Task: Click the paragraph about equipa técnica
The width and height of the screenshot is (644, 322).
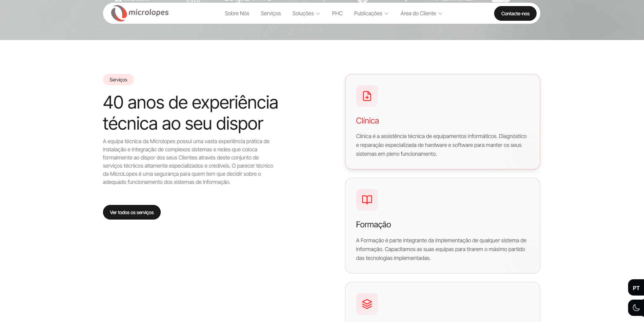Action: coord(188,162)
